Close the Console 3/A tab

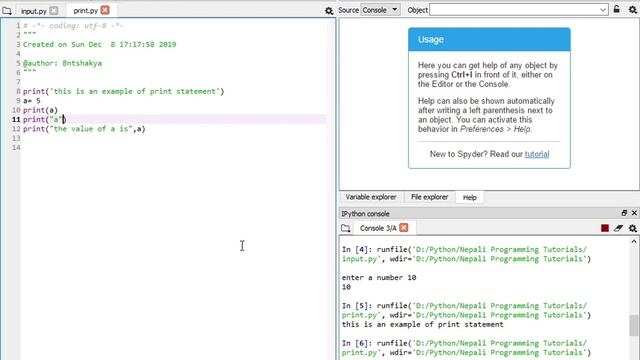tap(404, 228)
